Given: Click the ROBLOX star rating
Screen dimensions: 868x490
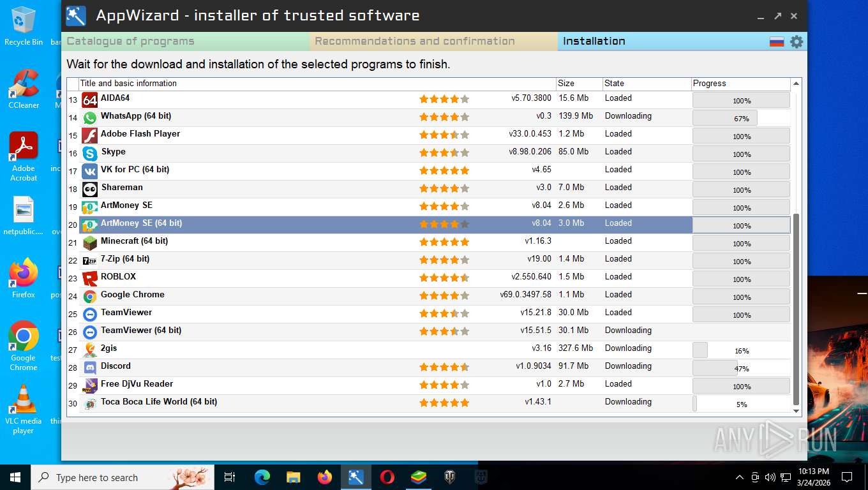Looking at the screenshot, I should tap(444, 278).
